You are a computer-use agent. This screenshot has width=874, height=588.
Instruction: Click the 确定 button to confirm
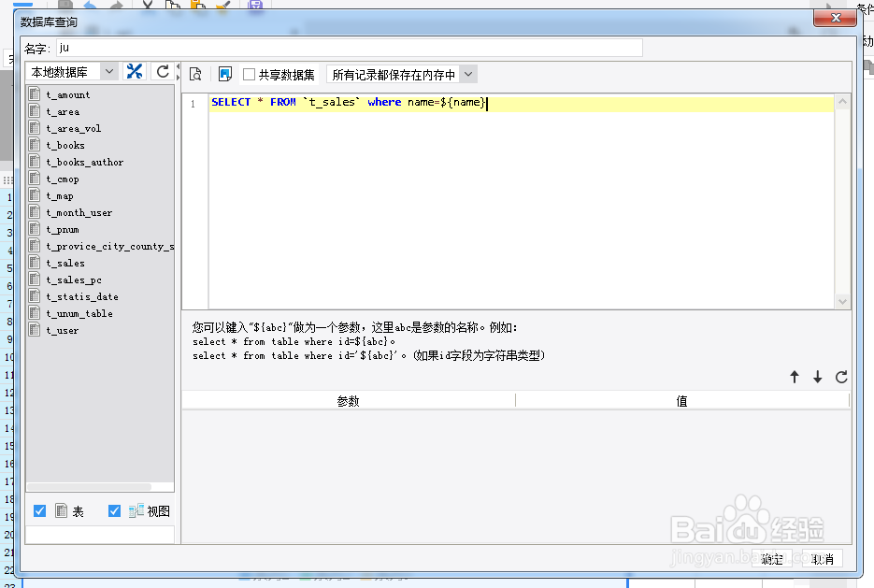[772, 558]
